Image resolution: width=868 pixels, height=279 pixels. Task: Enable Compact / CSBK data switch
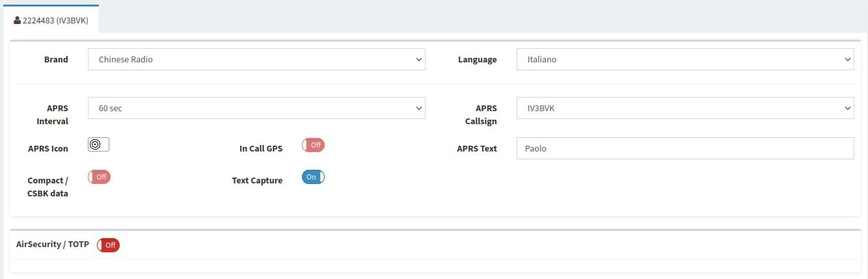99,177
